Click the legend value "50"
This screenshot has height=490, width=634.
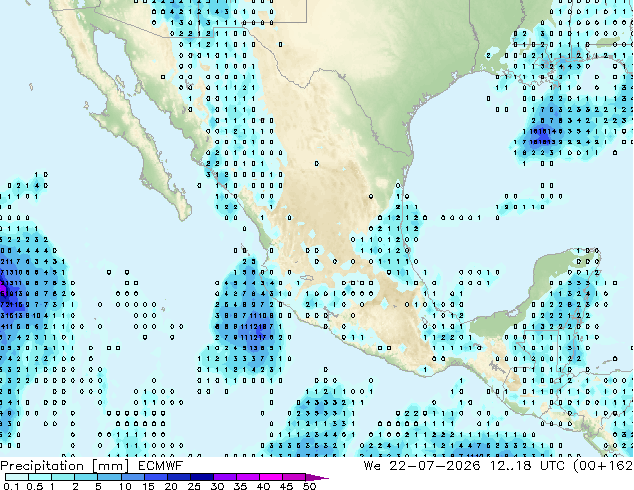point(309,486)
